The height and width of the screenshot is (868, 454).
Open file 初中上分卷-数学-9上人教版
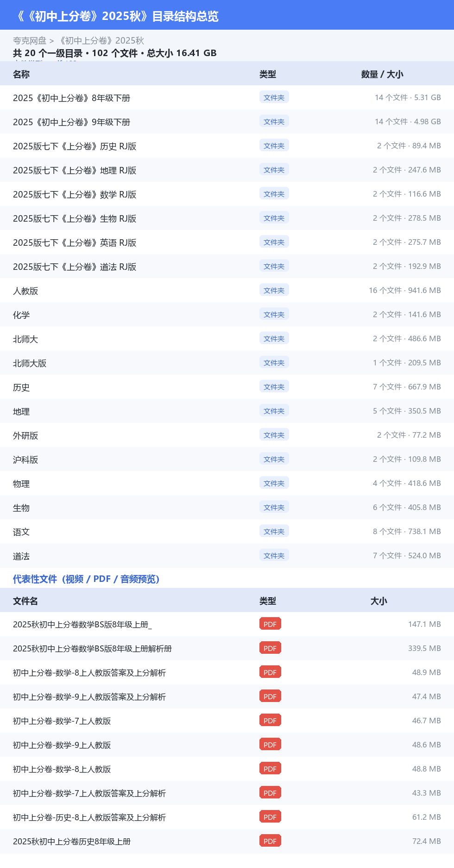(62, 745)
